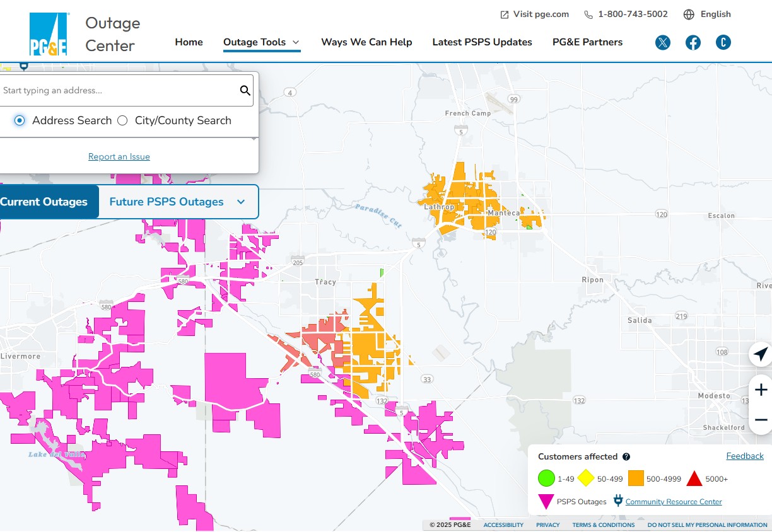
Task: Click the orange 500-4999 legend swatch
Action: click(636, 479)
